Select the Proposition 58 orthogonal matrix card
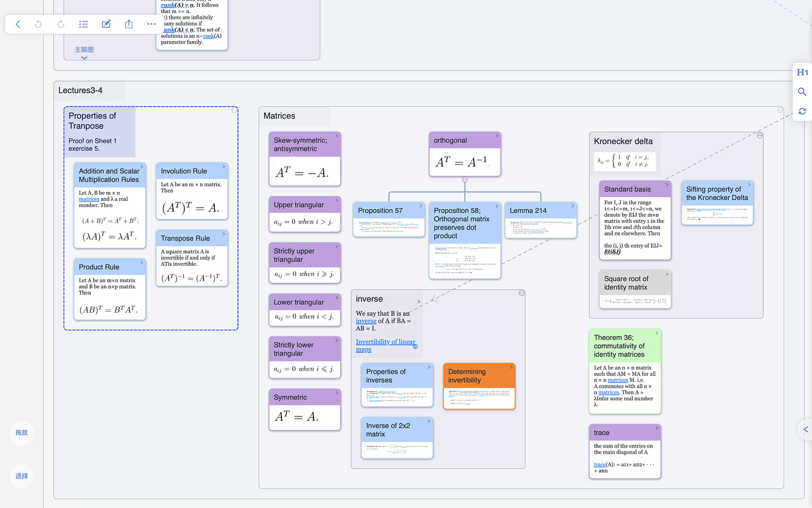Image resolution: width=812 pixels, height=508 pixels. (465, 240)
